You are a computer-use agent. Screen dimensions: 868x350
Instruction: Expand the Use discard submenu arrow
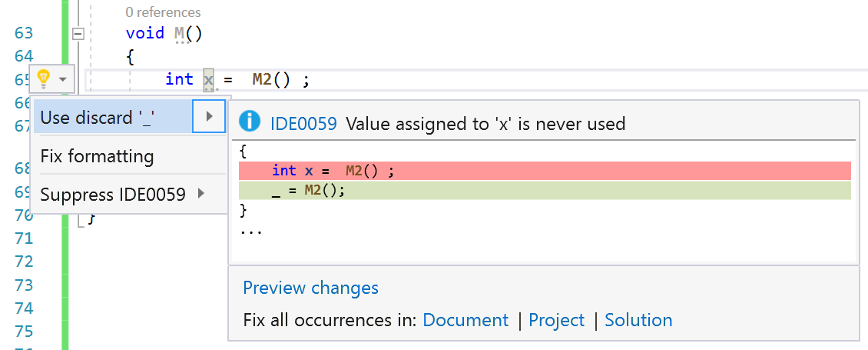pos(209,116)
